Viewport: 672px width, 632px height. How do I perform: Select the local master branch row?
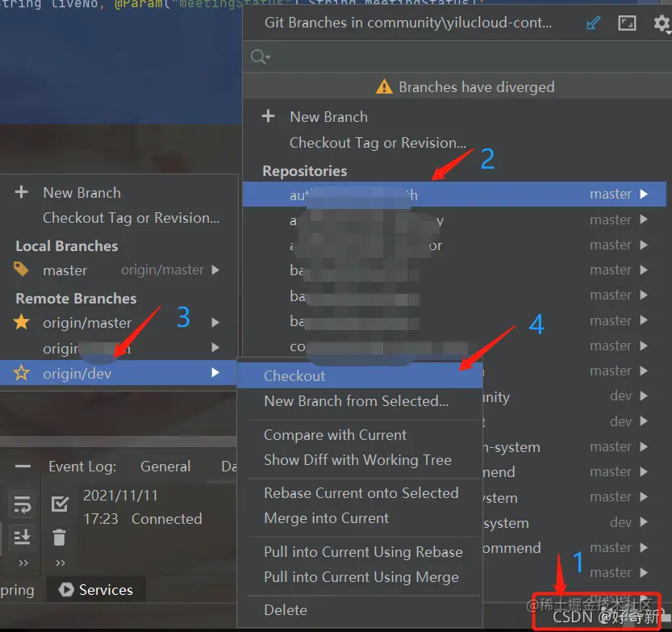point(119,270)
